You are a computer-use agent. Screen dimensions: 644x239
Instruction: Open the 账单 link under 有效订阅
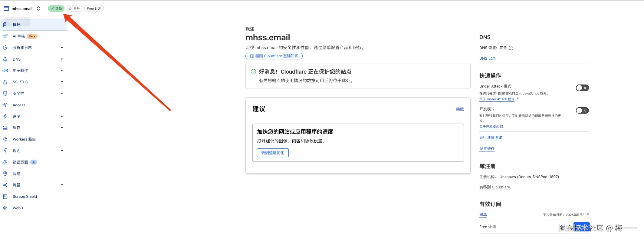coord(483,215)
